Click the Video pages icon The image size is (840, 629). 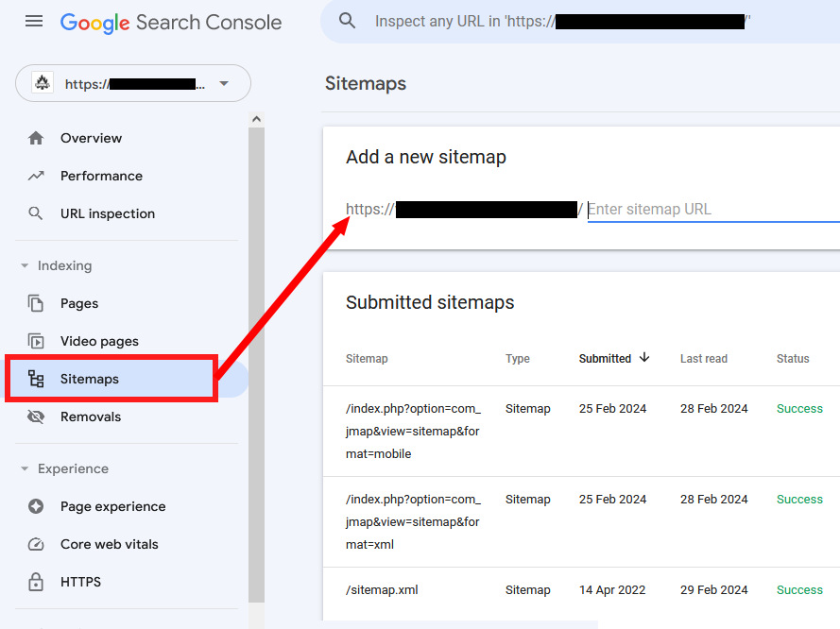(x=36, y=341)
